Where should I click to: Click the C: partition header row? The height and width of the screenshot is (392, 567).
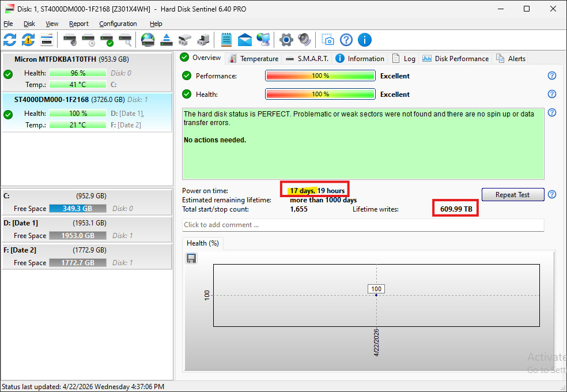point(87,196)
